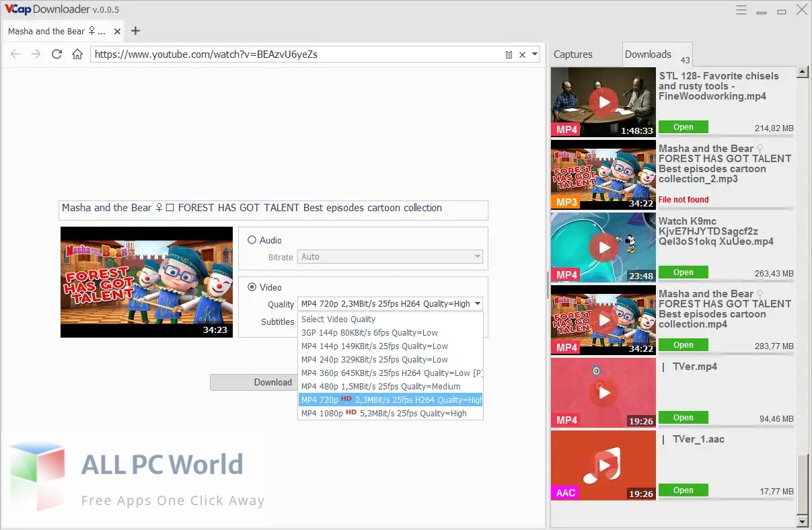The height and width of the screenshot is (530, 812).
Task: Click the AAC format badge on TVer_1
Action: coord(566,492)
